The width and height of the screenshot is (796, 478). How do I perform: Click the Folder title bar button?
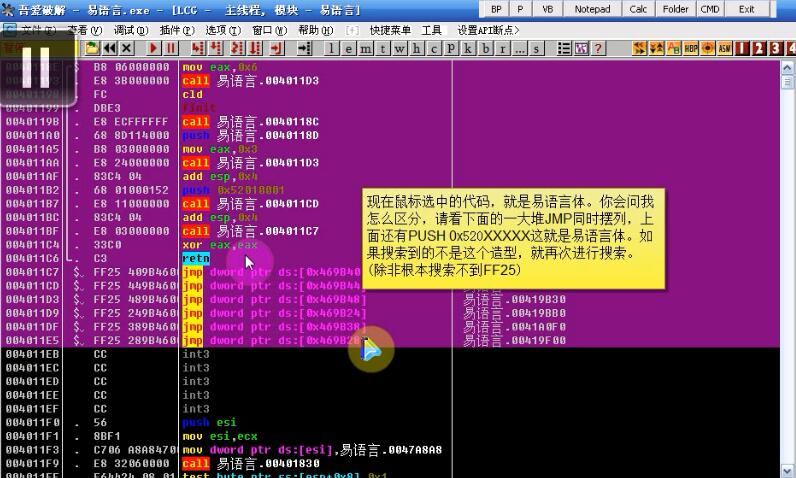pyautogui.click(x=675, y=9)
